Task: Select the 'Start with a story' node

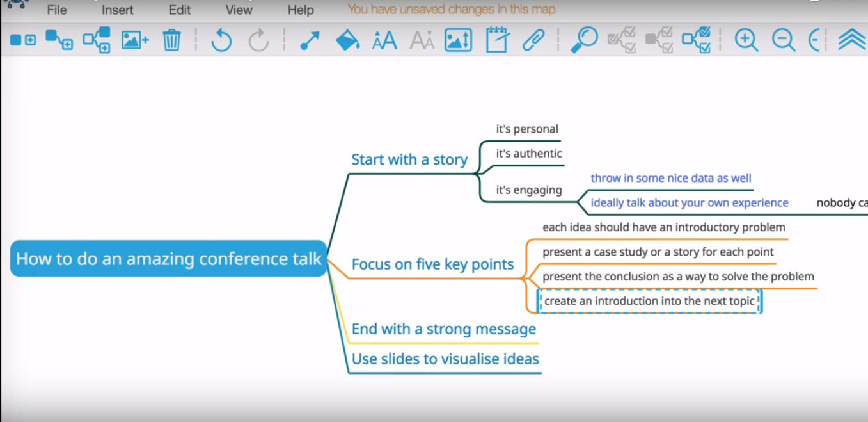Action: pyautogui.click(x=409, y=159)
